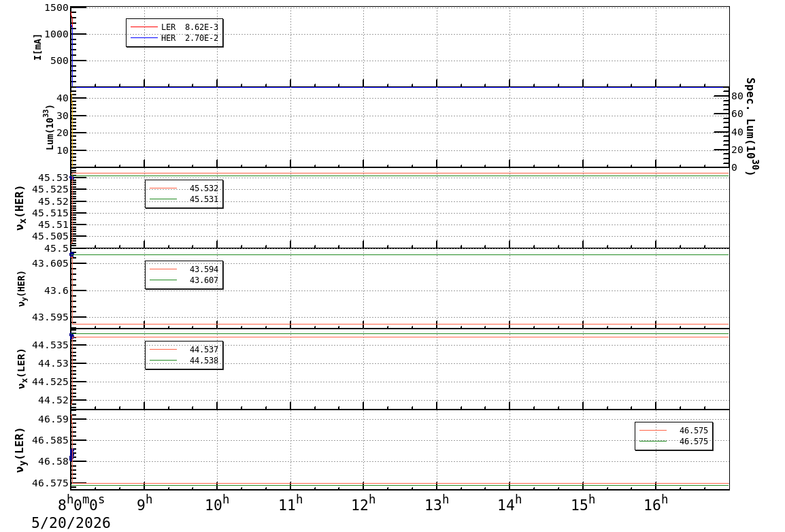This screenshot has height=532, width=785.
Task: Click the 80 tick on Spec. Lum axis
Action: tap(737, 96)
